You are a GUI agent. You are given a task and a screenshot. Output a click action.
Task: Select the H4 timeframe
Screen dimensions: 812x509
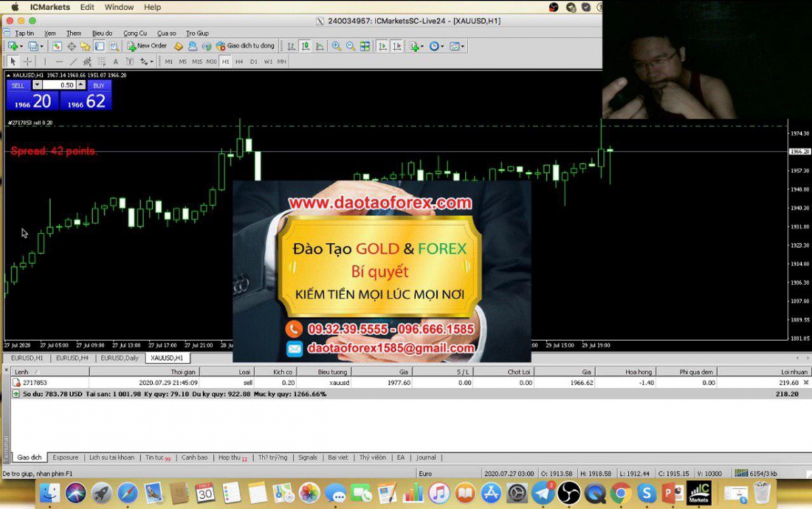coord(239,62)
